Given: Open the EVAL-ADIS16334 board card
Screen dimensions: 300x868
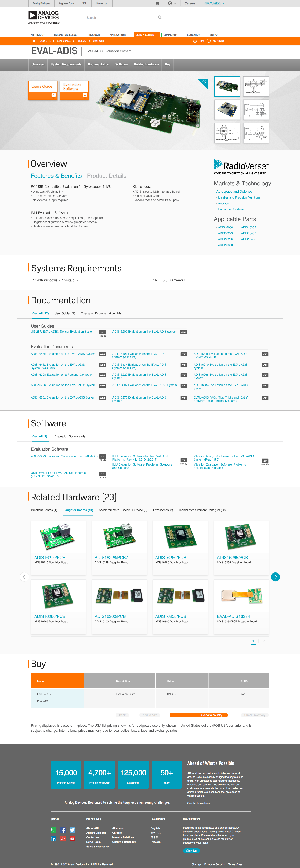Looking at the screenshot, I should click(x=241, y=606).
